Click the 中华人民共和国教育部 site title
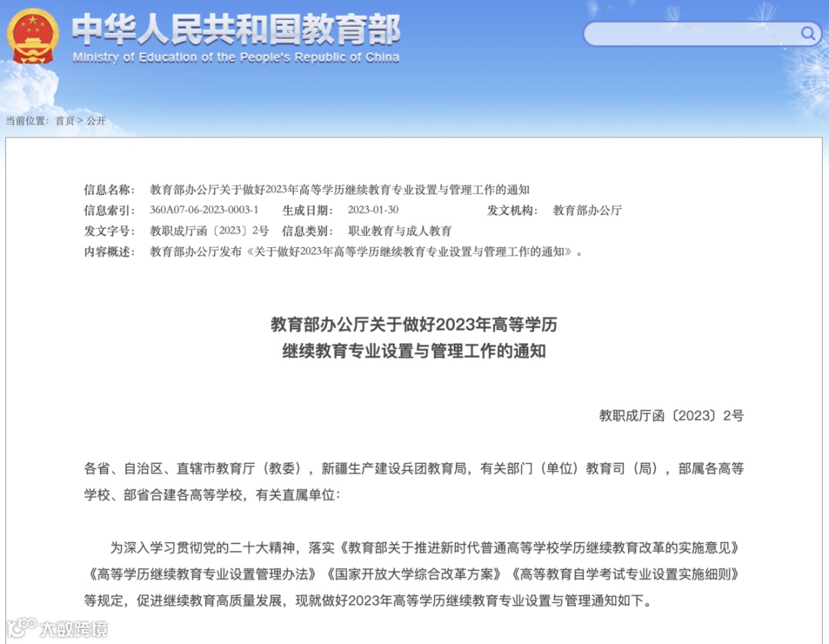The height and width of the screenshot is (644, 829). tap(236, 28)
